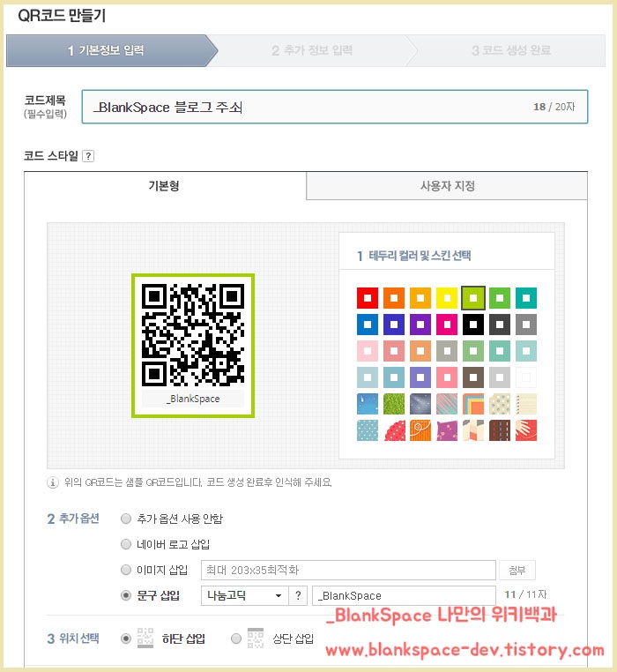Screen dimensions: 617x672
Task: Choose the dark starry night skin
Action: 420,404
